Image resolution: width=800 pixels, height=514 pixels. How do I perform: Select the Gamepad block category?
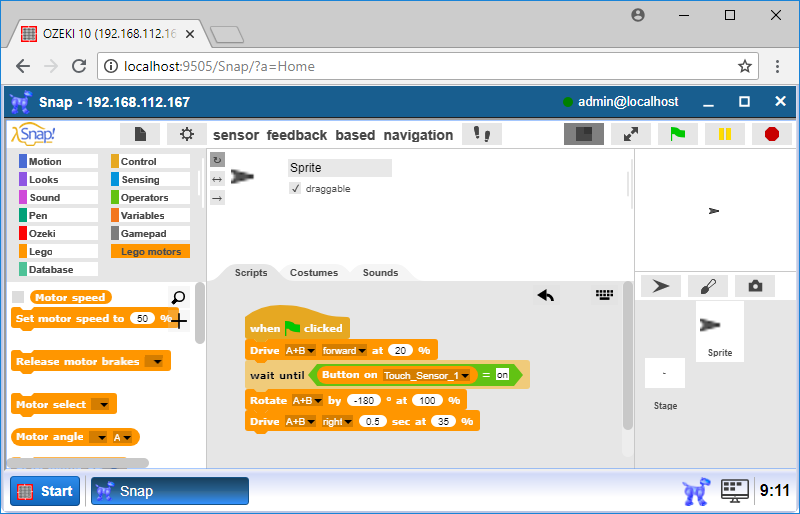pyautogui.click(x=151, y=233)
